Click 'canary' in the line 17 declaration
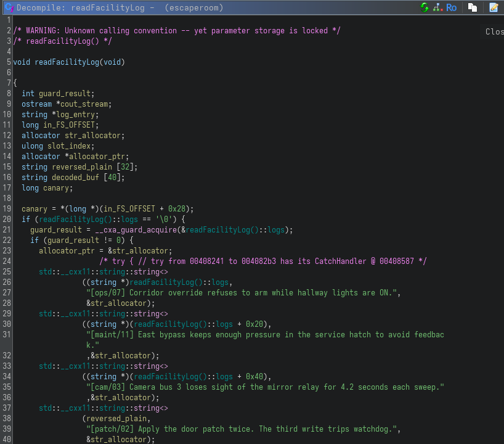The image size is (504, 444). [56, 188]
